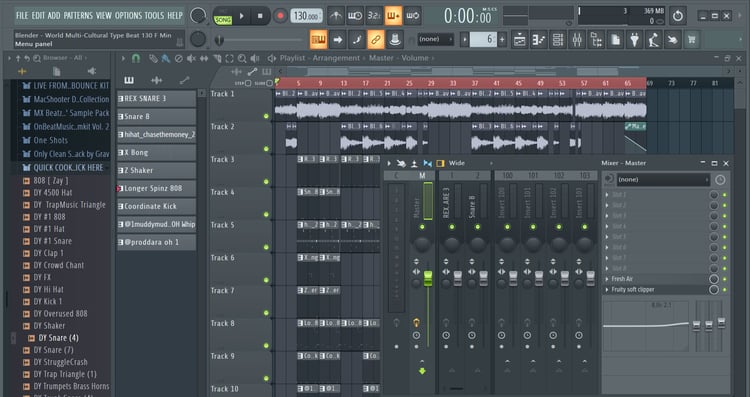
Task: Open the Piano roll from toolbar
Action: coord(539,40)
